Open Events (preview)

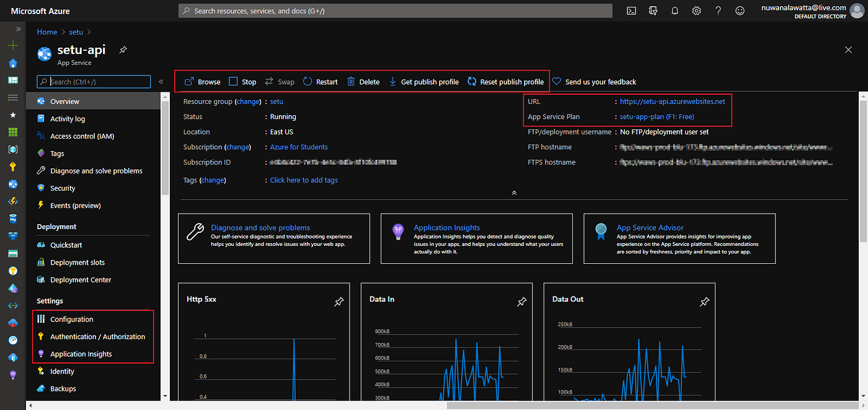click(x=93, y=206)
